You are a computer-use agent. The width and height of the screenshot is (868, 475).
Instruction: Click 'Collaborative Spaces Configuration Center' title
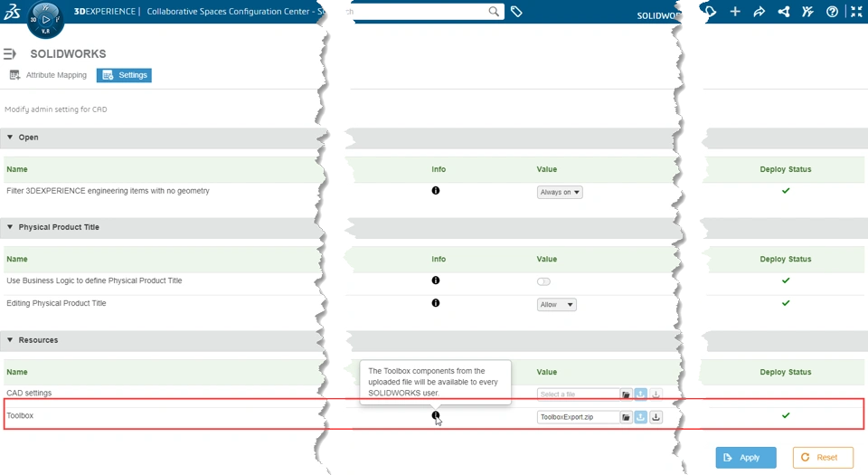coord(228,11)
